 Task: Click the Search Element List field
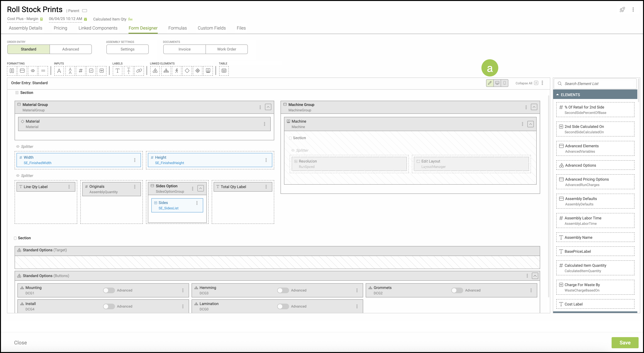coord(597,84)
